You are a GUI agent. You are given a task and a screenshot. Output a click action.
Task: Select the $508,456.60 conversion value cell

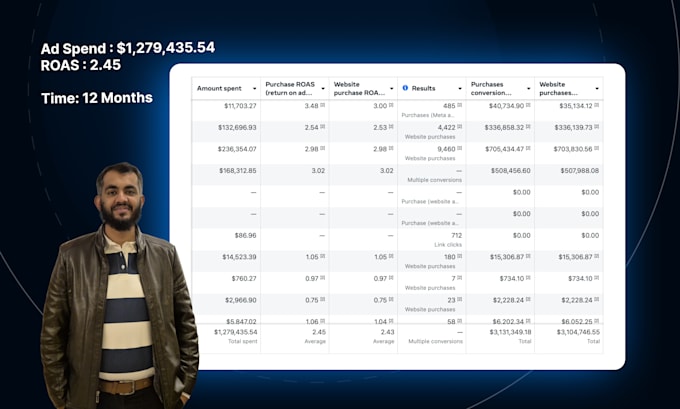coord(510,170)
